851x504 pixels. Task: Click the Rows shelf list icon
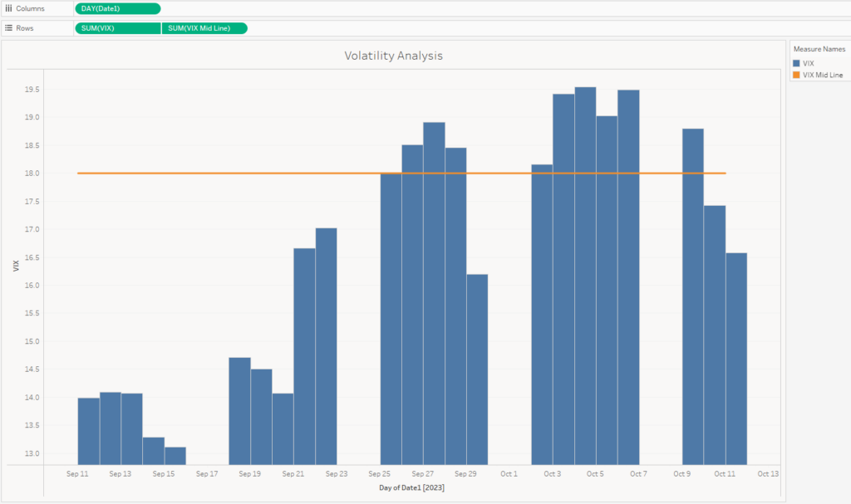[8, 27]
